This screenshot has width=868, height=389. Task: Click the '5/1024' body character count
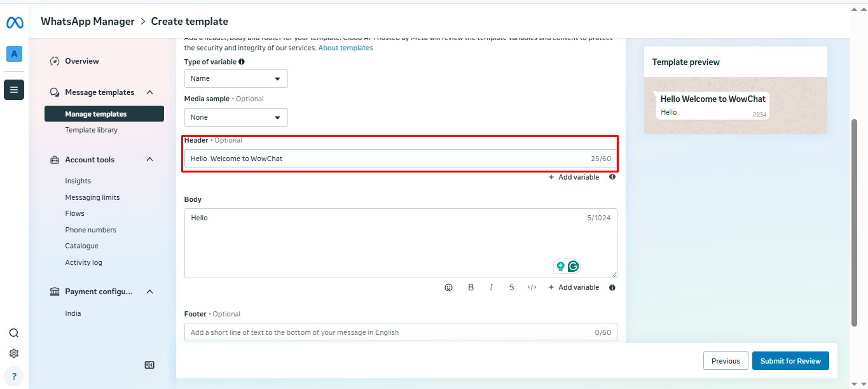point(598,218)
